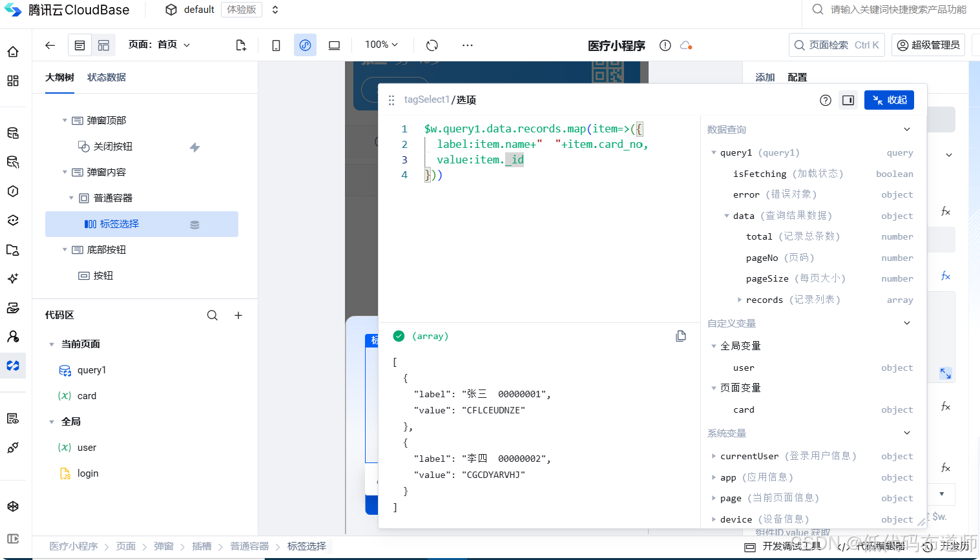Open the AI sparkle sidebar icon
The width and height of the screenshot is (980, 560).
tap(13, 278)
